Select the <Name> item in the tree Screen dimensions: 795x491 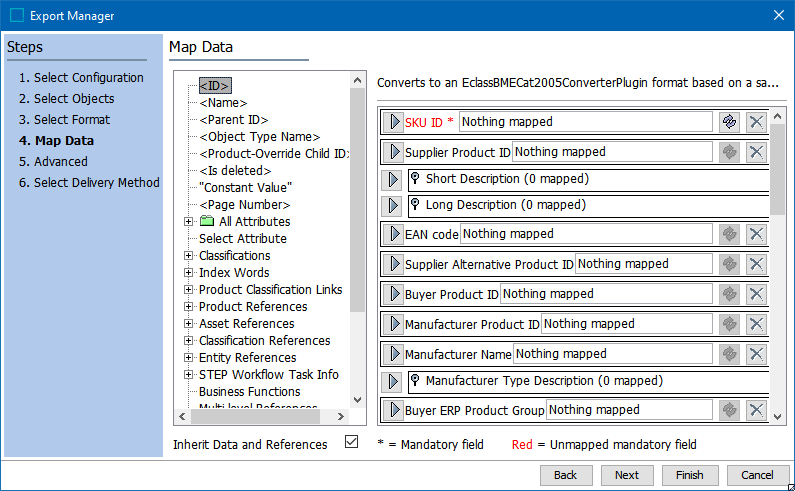(x=223, y=102)
